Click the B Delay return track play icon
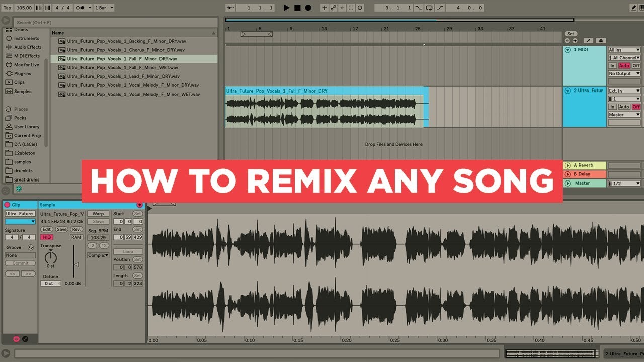The image size is (644, 362). (568, 174)
